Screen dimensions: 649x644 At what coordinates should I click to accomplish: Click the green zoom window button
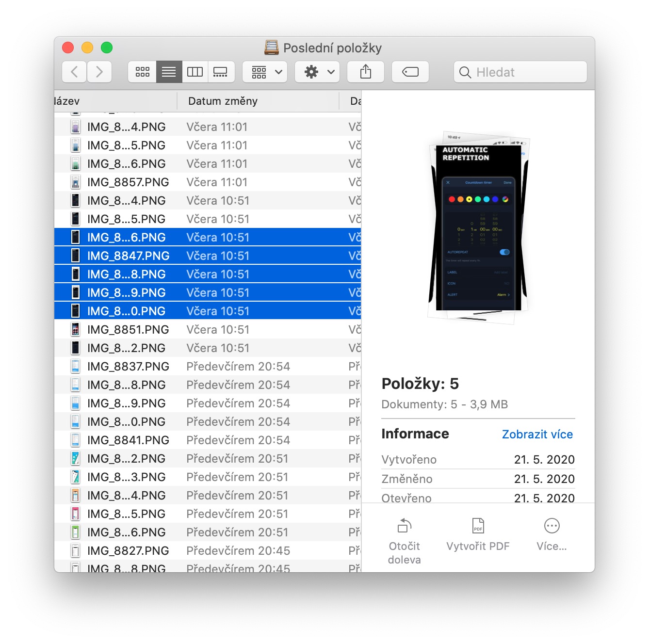[x=107, y=48]
